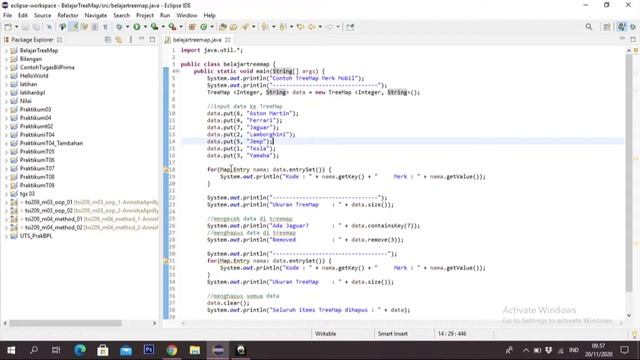Image resolution: width=640 pixels, height=360 pixels.
Task: Click the Open Task icon
Action: pyautogui.click(x=233, y=27)
